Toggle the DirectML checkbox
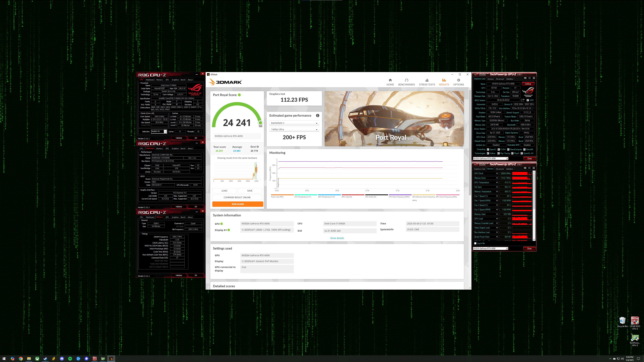Viewport: 644px width, 362px height. [524, 149]
